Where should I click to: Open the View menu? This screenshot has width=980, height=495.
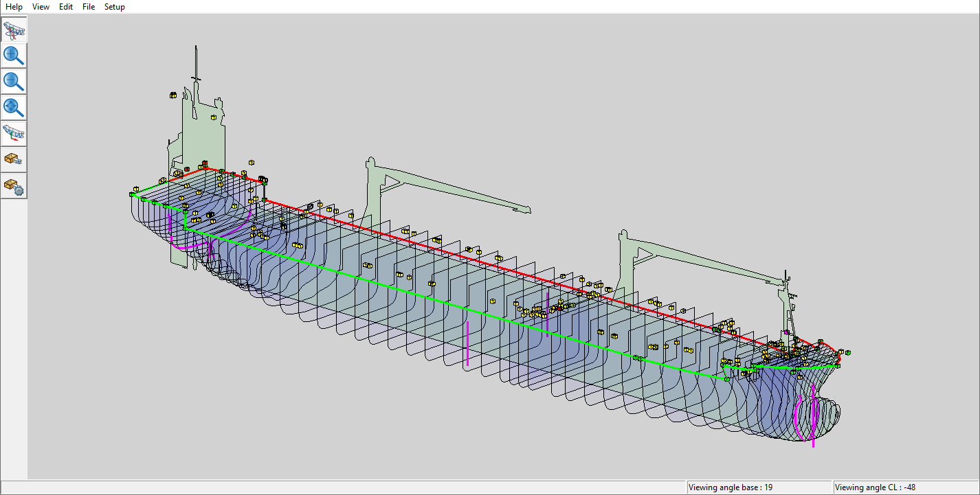click(41, 7)
